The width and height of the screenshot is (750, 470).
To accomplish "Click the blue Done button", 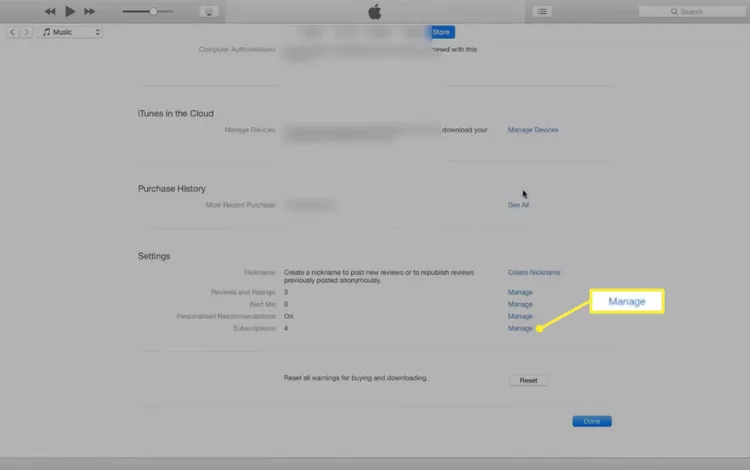I will [592, 421].
